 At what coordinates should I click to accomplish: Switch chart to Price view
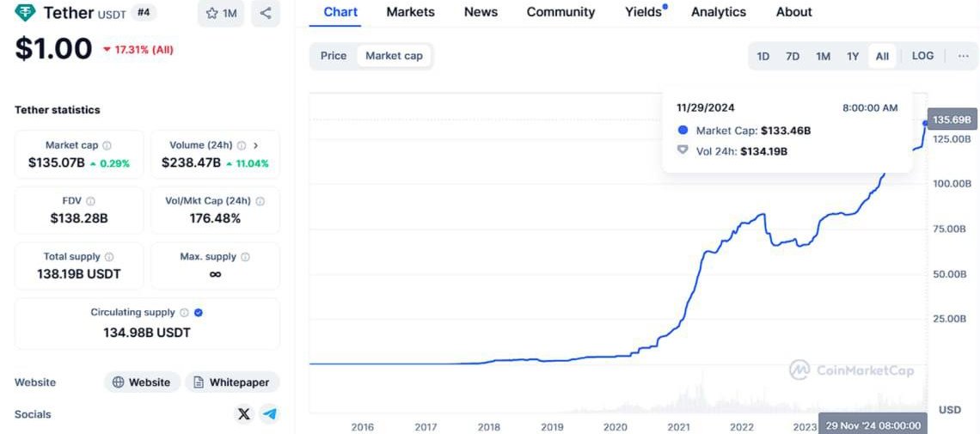tap(334, 56)
